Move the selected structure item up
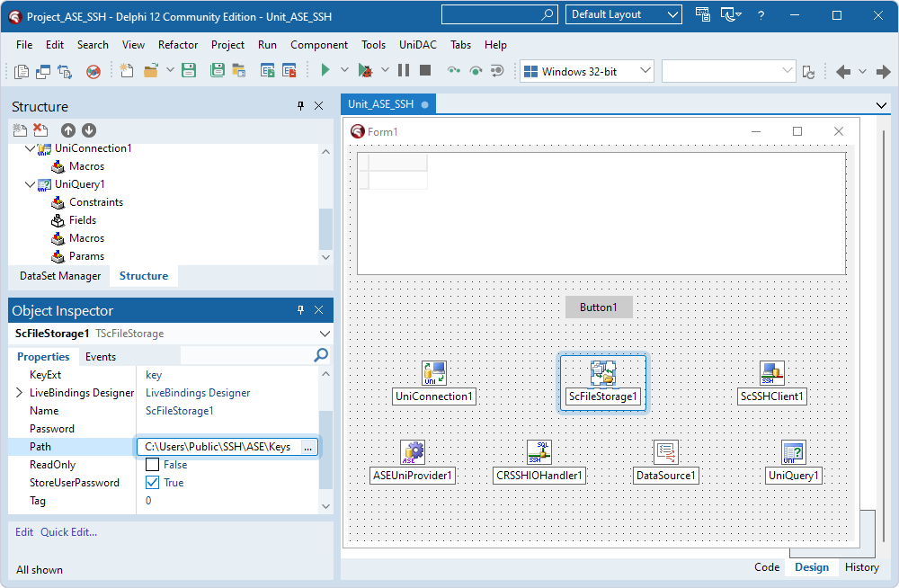The width and height of the screenshot is (899, 588). tap(67, 129)
